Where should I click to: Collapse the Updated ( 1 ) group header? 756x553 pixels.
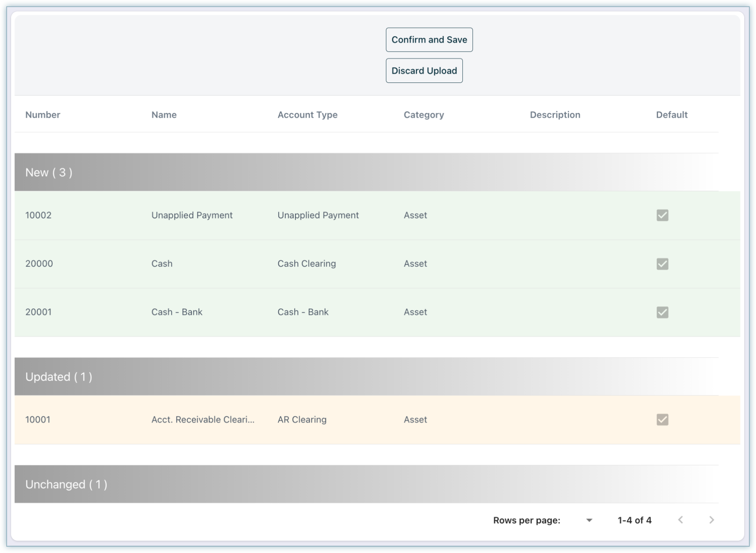coord(59,377)
